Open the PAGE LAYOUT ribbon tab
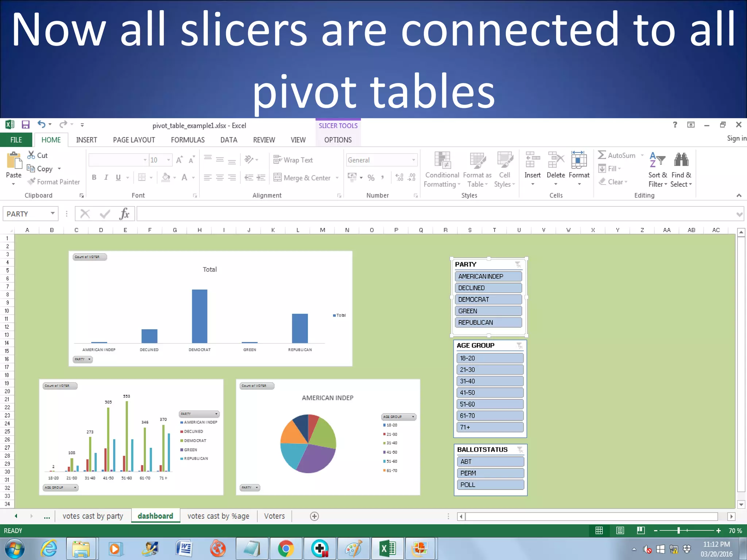 pyautogui.click(x=134, y=140)
